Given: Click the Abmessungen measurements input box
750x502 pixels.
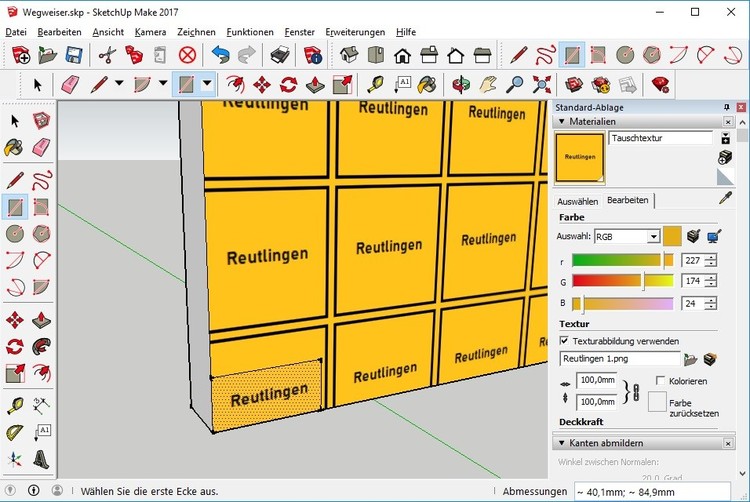Looking at the screenshot, I should (652, 491).
